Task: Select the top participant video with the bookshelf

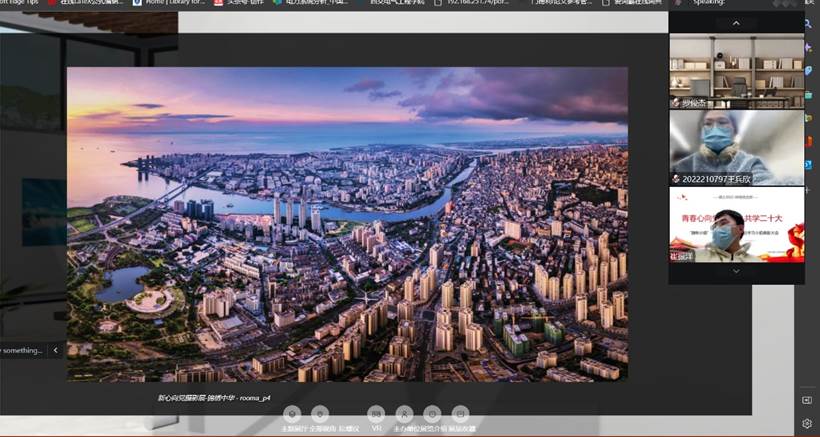Action: click(736, 72)
